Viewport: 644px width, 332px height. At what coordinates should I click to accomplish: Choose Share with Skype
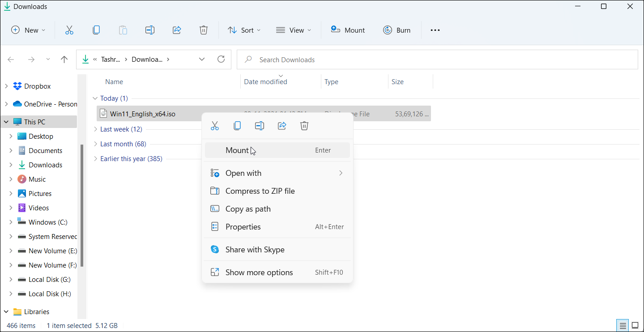277,250
